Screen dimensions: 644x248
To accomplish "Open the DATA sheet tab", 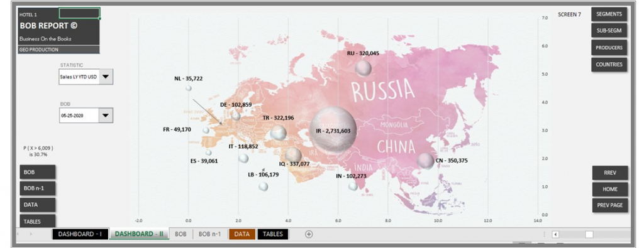I will pyautogui.click(x=242, y=234).
